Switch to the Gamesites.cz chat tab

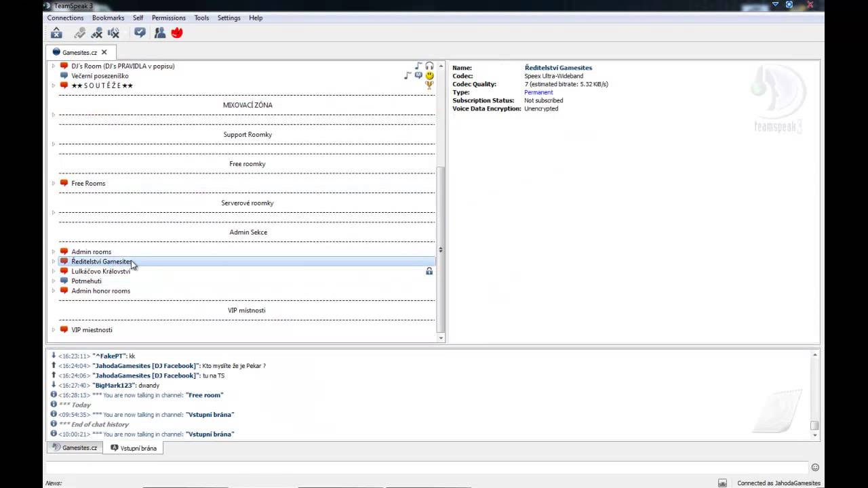pyautogui.click(x=75, y=448)
